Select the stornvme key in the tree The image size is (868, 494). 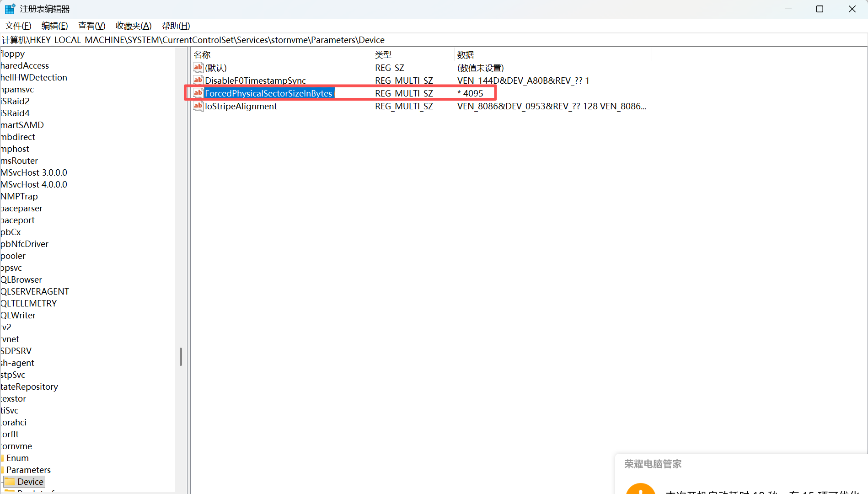16,446
